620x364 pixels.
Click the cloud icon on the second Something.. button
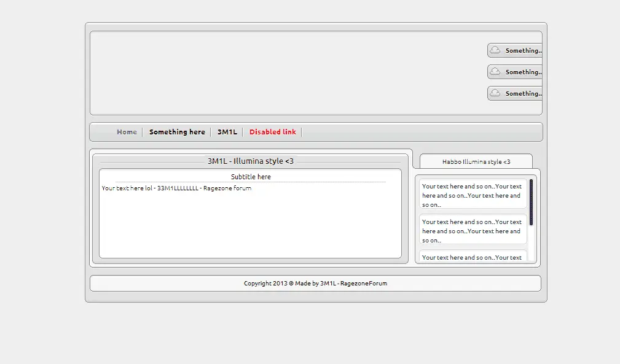tap(495, 71)
